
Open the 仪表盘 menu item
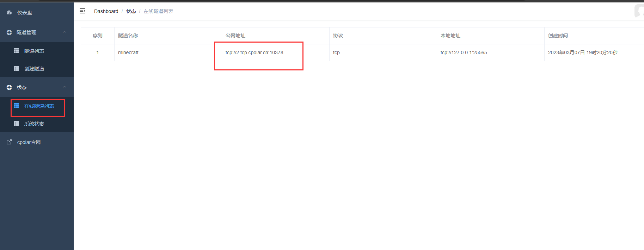[25, 13]
